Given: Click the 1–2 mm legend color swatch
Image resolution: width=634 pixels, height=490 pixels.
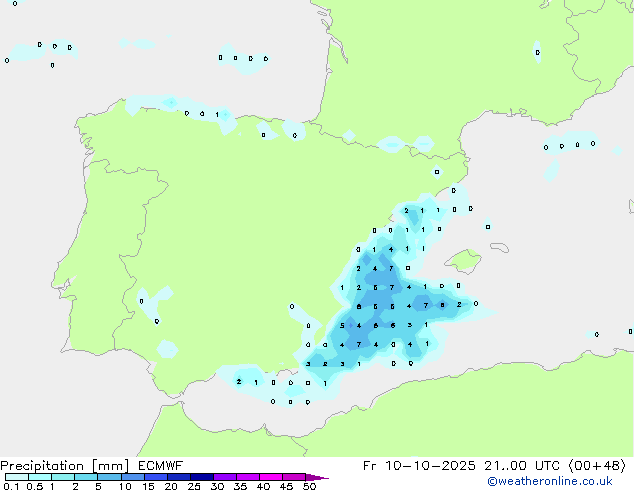Looking at the screenshot, I should (x=63, y=477).
